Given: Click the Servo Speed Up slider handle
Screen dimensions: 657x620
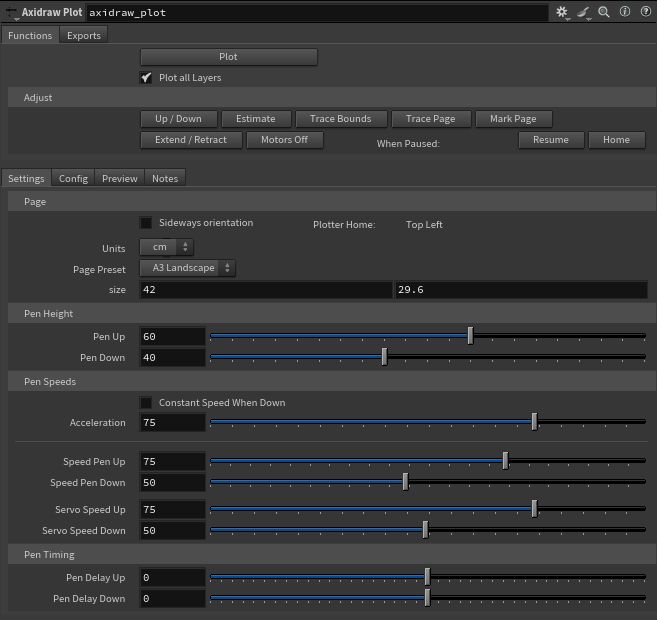Looking at the screenshot, I should pos(534,509).
